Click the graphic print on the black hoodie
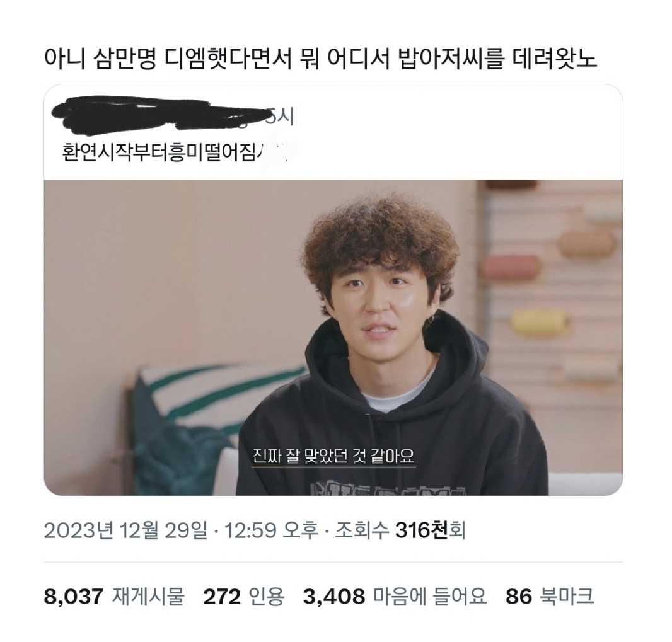Image resolution: width=672 pixels, height=642 pixels. [388, 488]
